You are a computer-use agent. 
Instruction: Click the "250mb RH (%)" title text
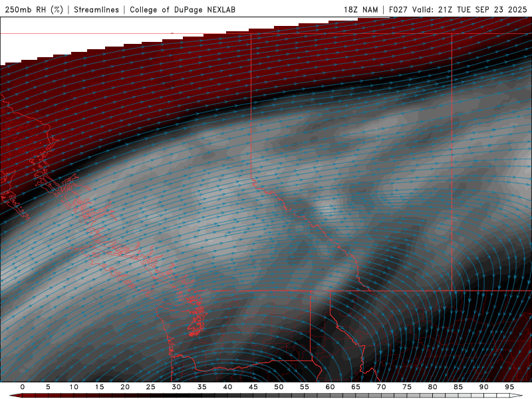(34, 9)
